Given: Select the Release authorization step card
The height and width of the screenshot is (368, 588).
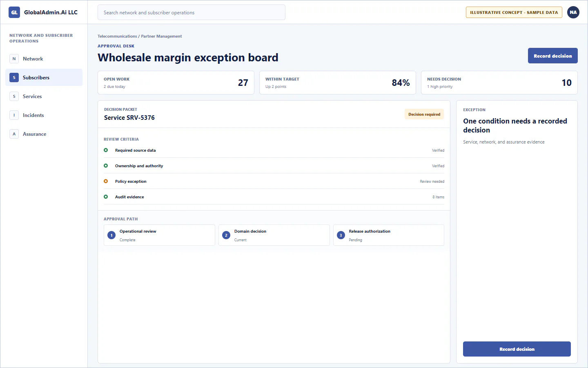Looking at the screenshot, I should pyautogui.click(x=389, y=235).
